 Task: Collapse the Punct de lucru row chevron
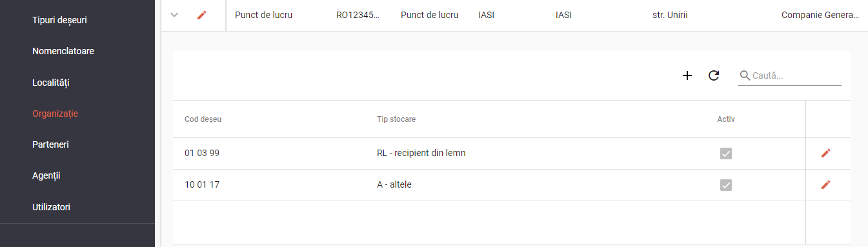click(x=174, y=15)
